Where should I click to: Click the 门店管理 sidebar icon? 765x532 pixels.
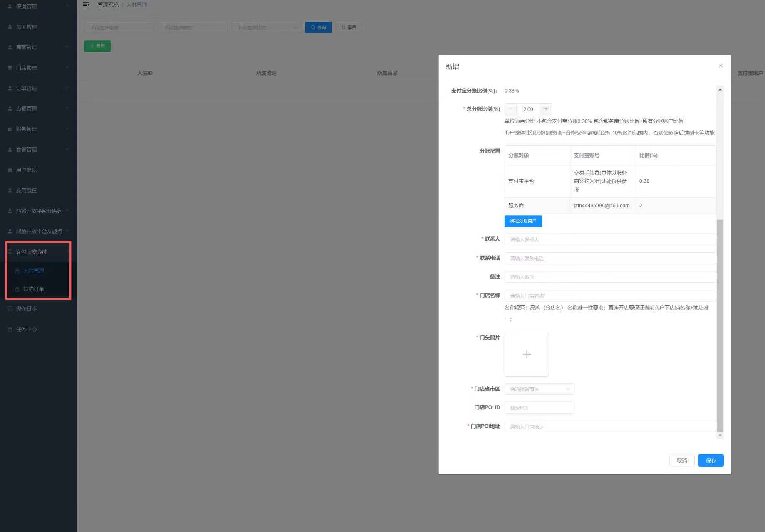coord(10,67)
